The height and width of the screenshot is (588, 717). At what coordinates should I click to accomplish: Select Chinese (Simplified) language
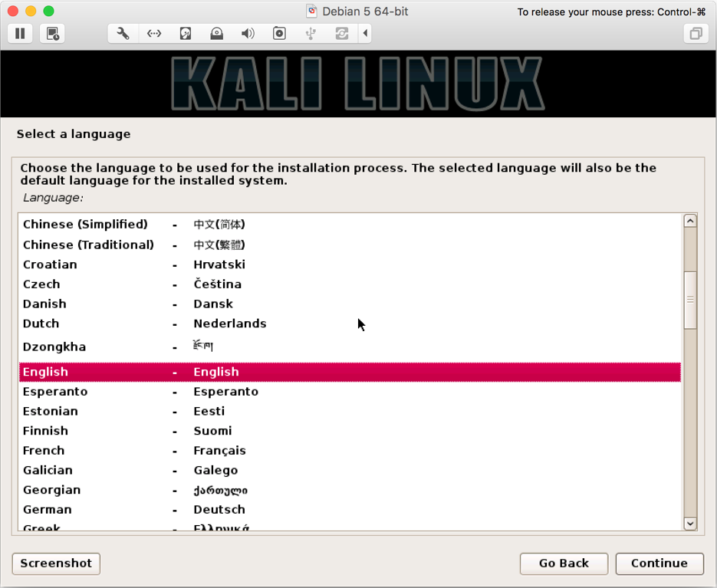point(350,225)
